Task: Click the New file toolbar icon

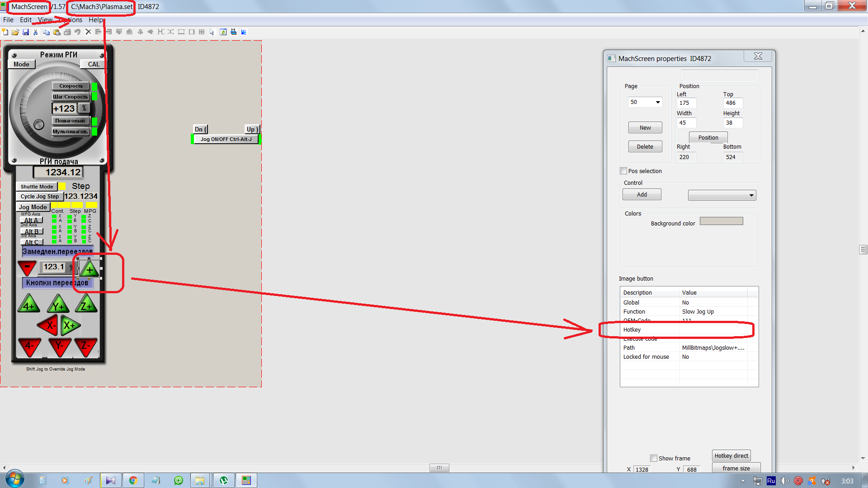Action: point(5,32)
